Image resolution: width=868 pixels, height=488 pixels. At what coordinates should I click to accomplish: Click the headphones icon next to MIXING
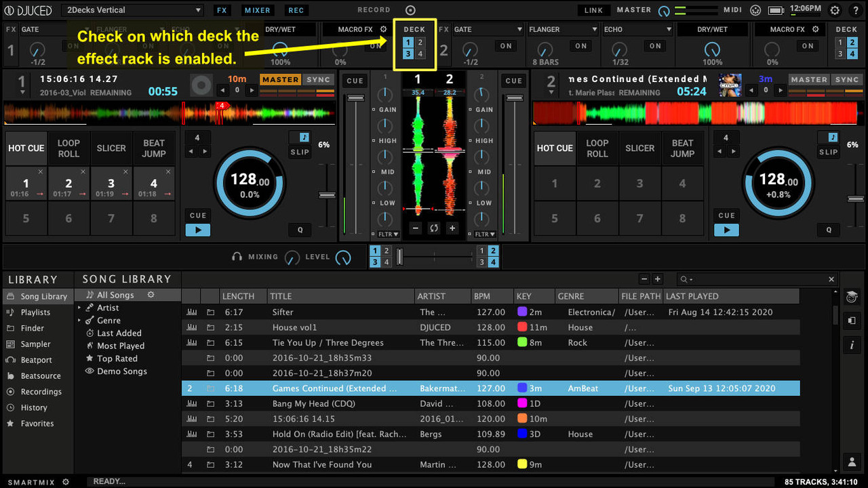(x=237, y=257)
